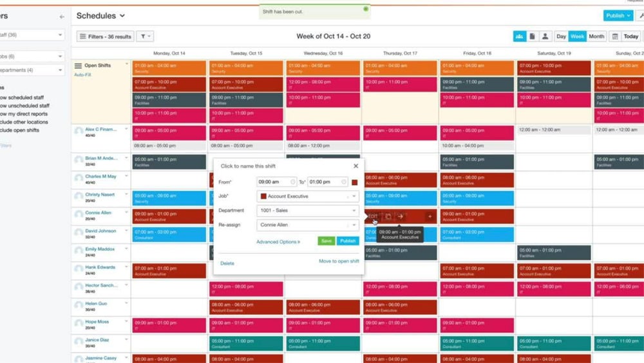Open the wrench tools icon beside Publish
The height and width of the screenshot is (363, 644).
click(x=640, y=15)
